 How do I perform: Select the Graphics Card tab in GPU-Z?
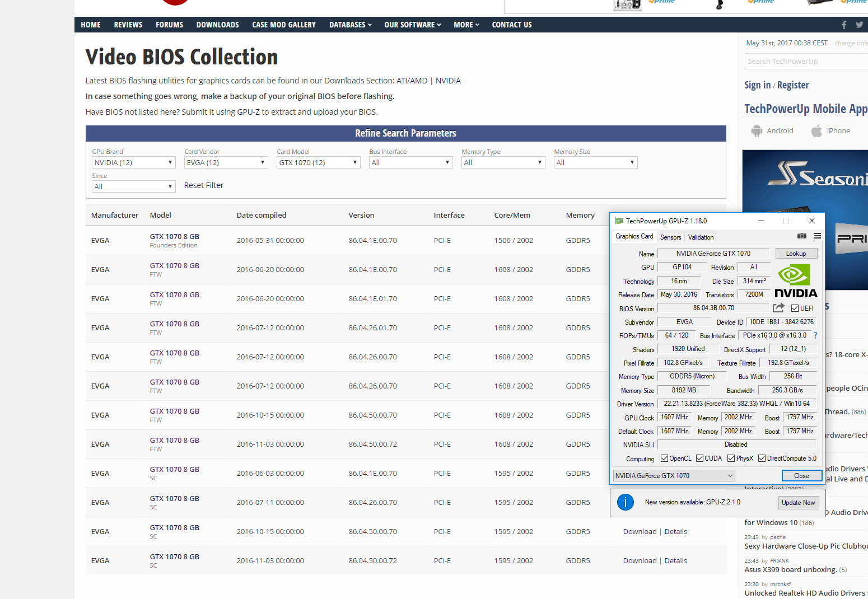coord(634,236)
